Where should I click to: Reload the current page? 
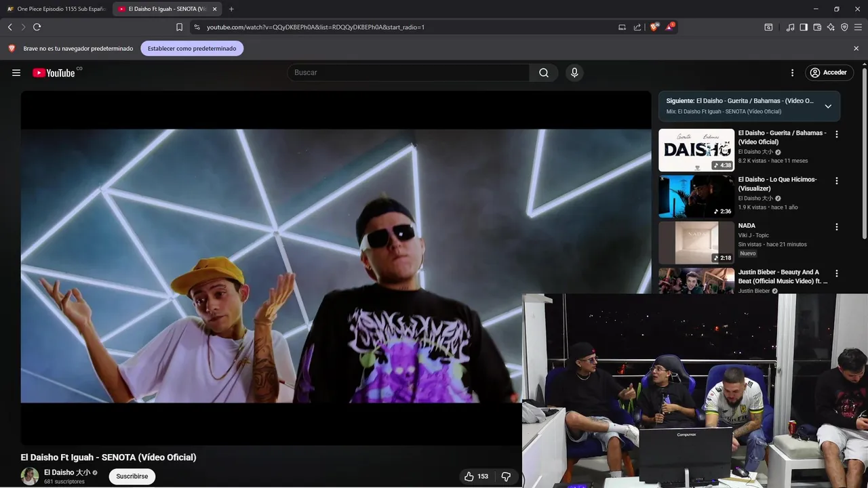(x=37, y=27)
